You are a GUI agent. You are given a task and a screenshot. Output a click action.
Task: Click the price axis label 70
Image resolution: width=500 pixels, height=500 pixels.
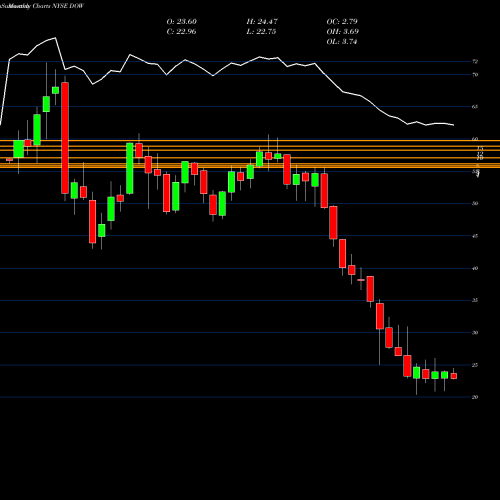tap(475, 75)
